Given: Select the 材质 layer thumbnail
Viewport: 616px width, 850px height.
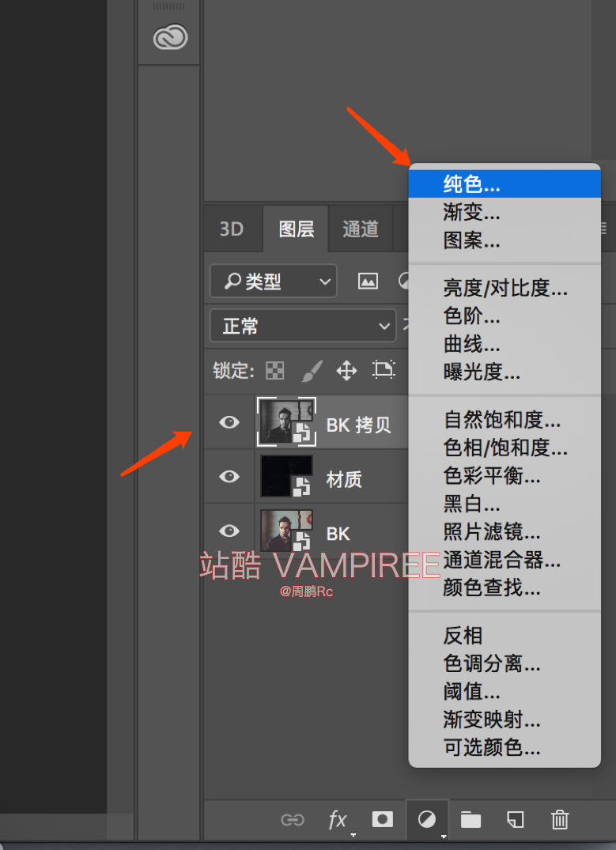Looking at the screenshot, I should (x=286, y=477).
